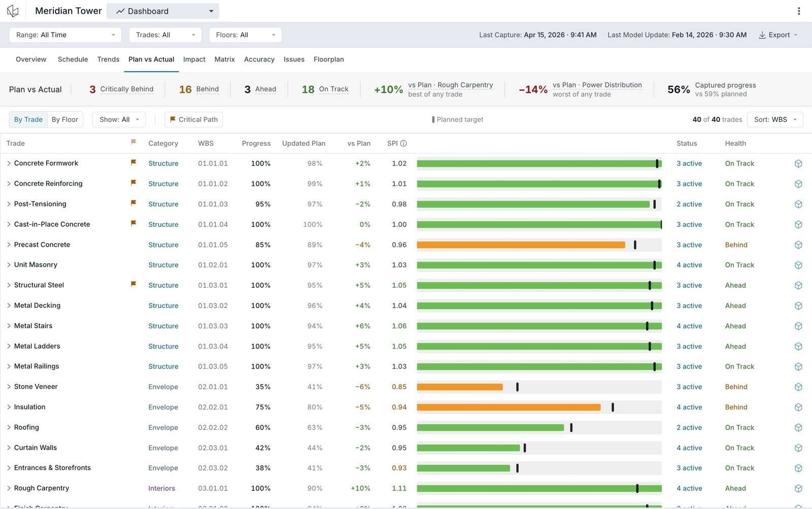Toggle the Critical Path filter

click(x=193, y=120)
